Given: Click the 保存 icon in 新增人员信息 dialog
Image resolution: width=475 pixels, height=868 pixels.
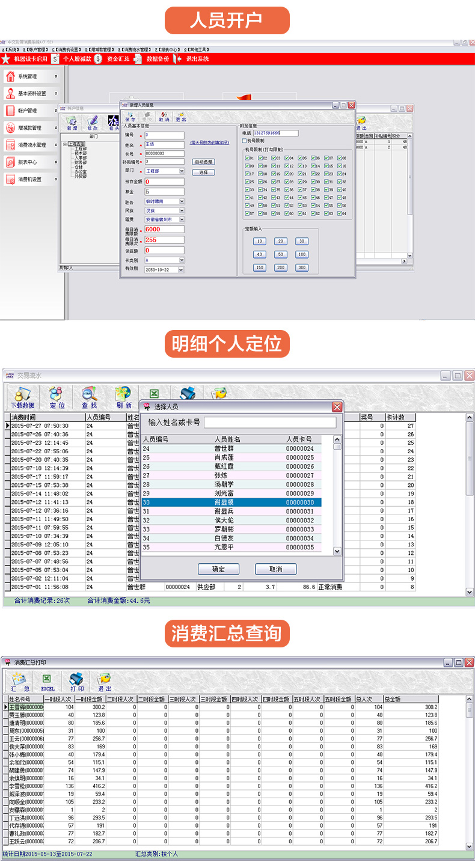Looking at the screenshot, I should point(130,116).
